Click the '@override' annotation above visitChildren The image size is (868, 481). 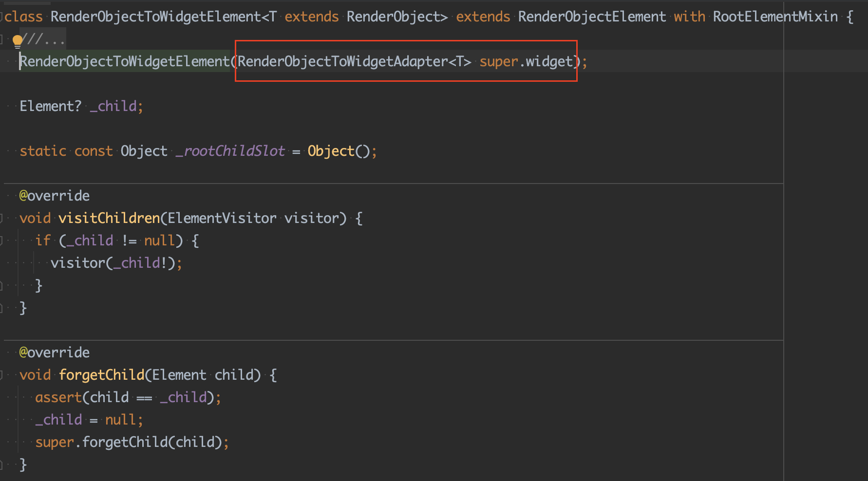pyautogui.click(x=55, y=196)
